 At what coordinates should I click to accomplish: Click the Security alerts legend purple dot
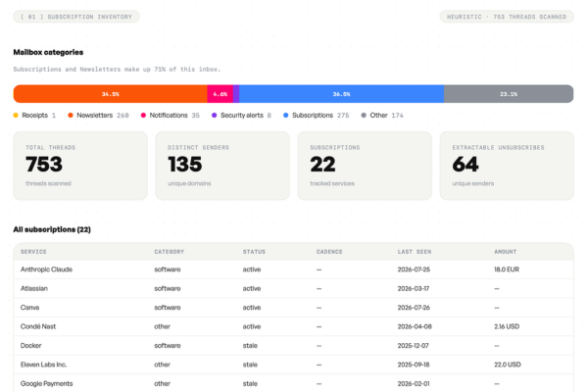click(214, 116)
